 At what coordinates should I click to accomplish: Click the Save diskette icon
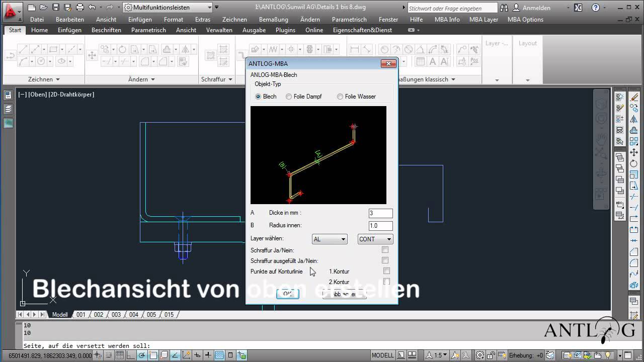[56, 8]
